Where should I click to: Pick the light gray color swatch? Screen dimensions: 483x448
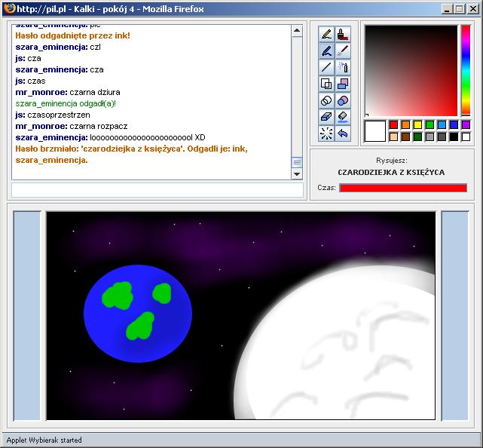[x=430, y=137]
